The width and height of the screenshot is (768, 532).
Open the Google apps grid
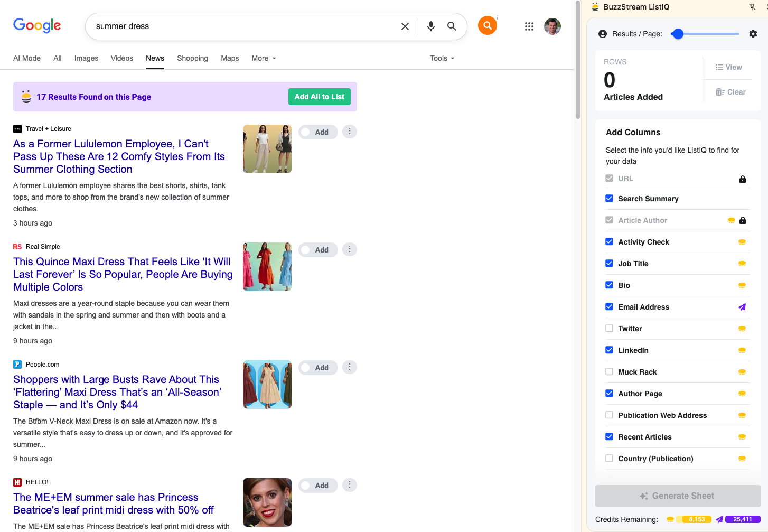tap(529, 26)
